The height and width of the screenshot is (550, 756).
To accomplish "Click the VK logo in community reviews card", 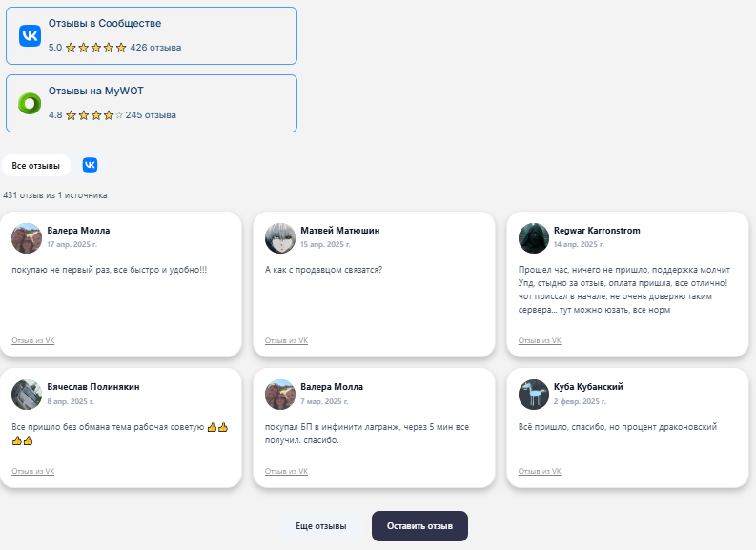I will 30,35.
